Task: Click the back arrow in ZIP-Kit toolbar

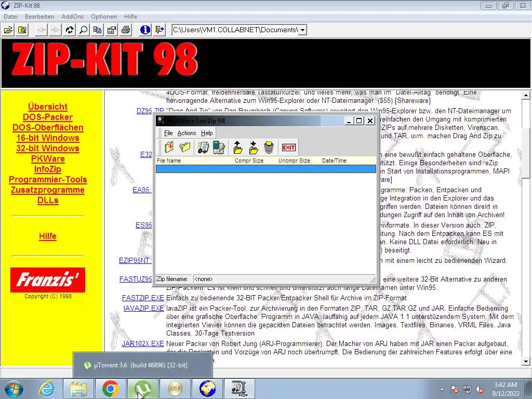Action: pyautogui.click(x=42, y=30)
